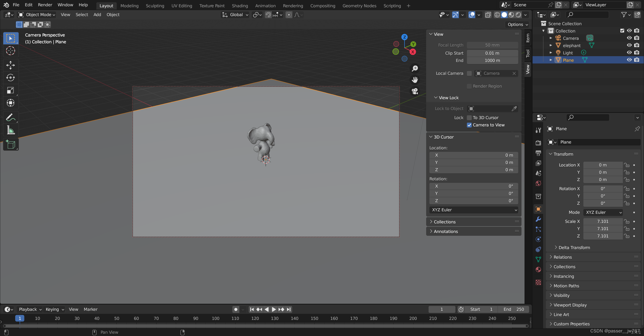Viewport: 644px width, 336px height.
Task: Open the Material properties tab icon
Action: tap(538, 270)
